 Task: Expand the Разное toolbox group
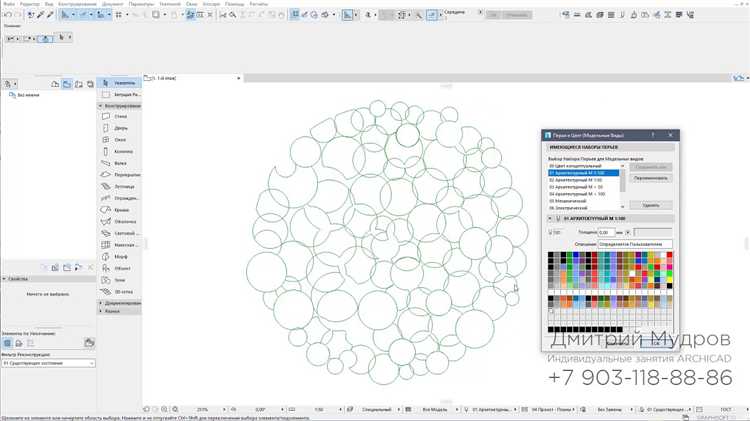click(100, 311)
